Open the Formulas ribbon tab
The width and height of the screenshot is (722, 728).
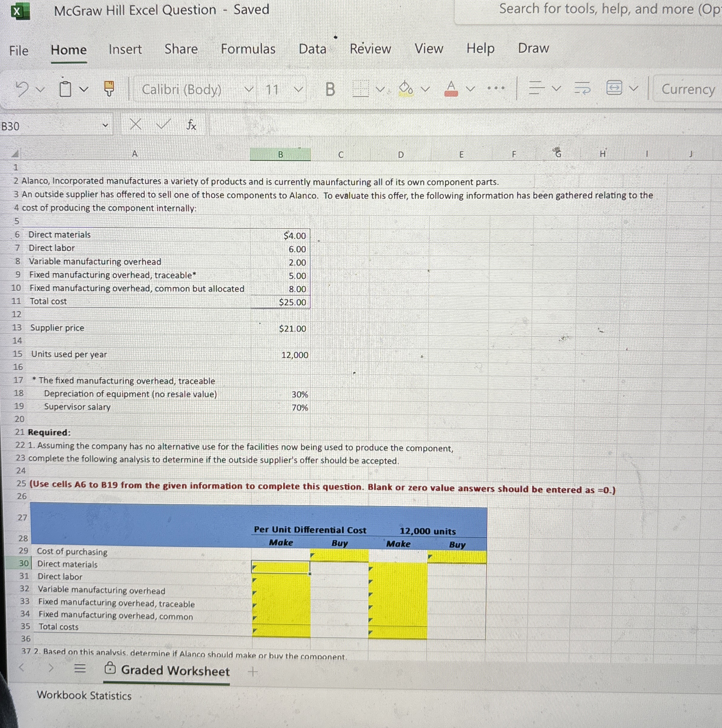coord(248,49)
